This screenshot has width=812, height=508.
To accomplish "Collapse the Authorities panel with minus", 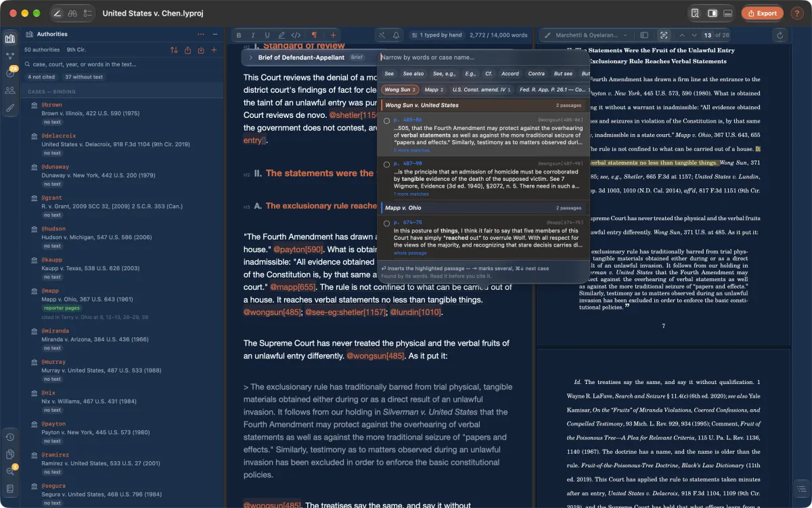I will pos(215,34).
